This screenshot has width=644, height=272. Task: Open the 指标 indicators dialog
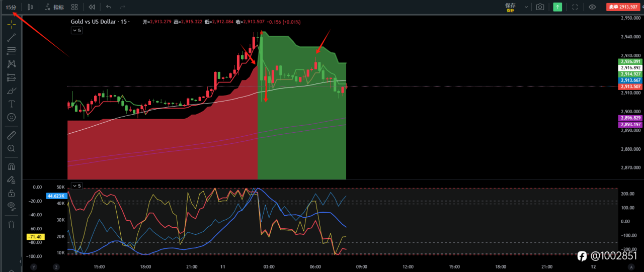(x=54, y=7)
